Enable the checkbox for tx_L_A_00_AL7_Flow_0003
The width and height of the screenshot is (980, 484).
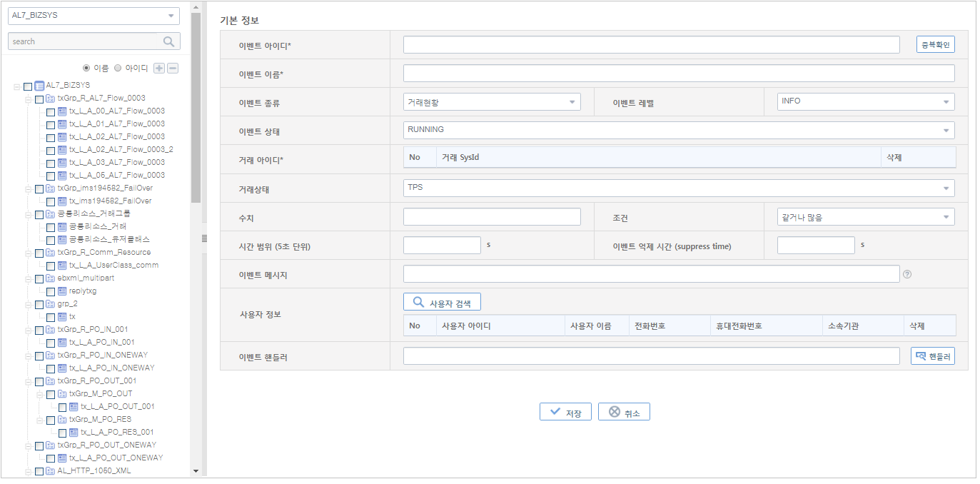pos(50,111)
